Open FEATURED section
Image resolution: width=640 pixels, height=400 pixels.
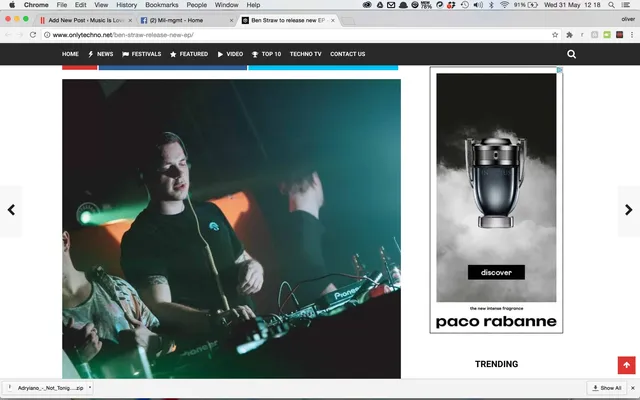pos(189,54)
